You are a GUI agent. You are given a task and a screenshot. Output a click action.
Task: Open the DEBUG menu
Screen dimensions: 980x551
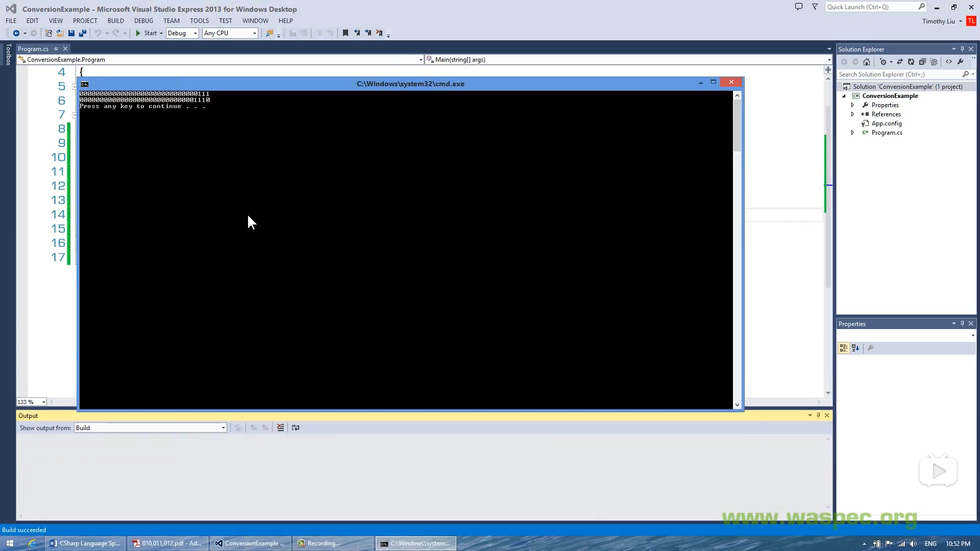[143, 20]
